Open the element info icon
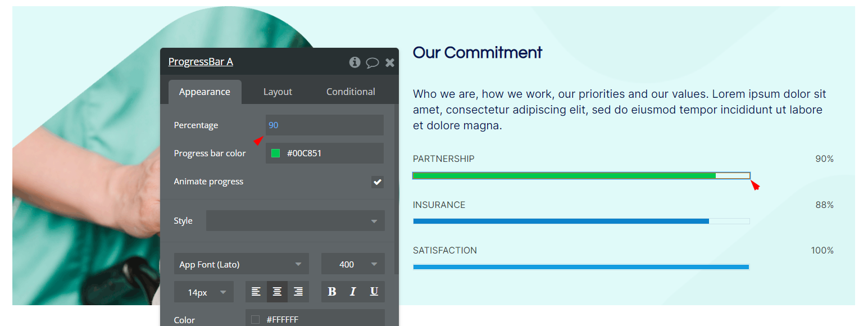Screen dimensions: 868x326 tap(355, 62)
